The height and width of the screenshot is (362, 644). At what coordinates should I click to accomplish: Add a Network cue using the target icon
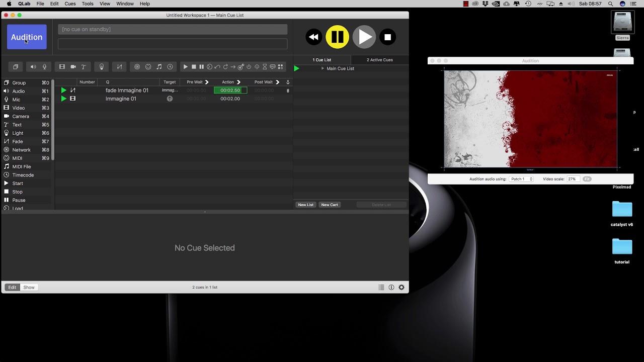(137, 67)
